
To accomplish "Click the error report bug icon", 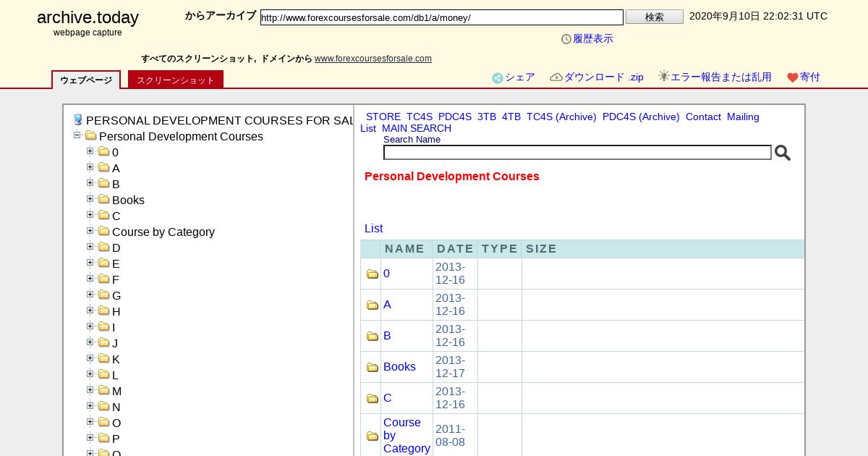I will point(663,76).
